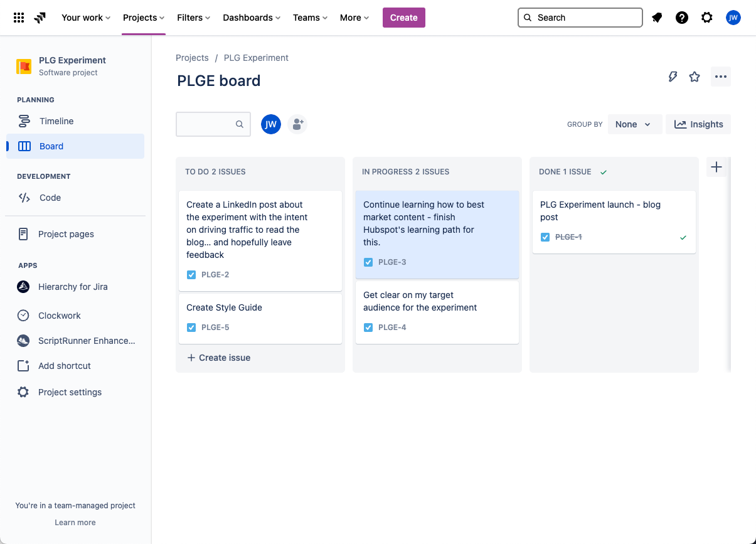The height and width of the screenshot is (544, 756).
Task: Star the PLGE board as a favorite
Action: [695, 77]
